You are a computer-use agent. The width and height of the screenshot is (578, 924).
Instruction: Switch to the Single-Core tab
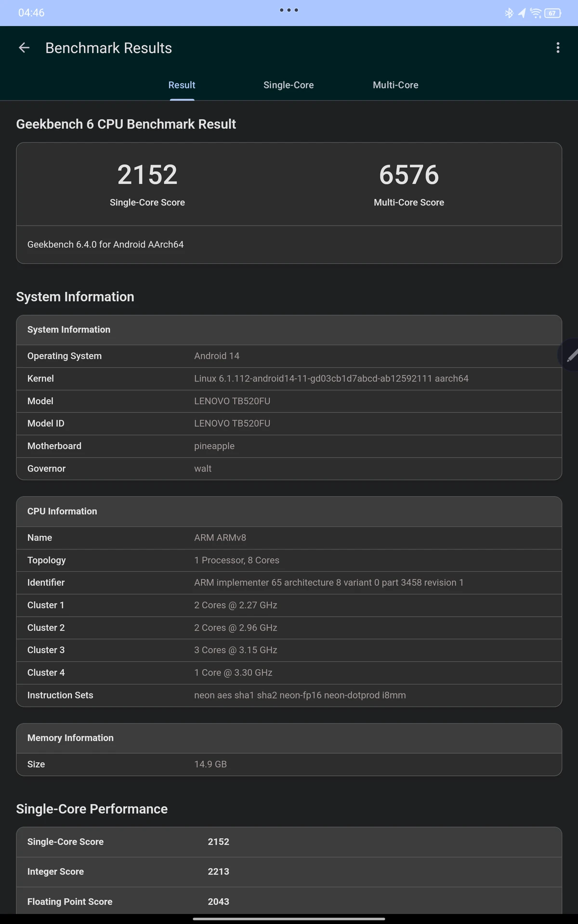(x=289, y=85)
